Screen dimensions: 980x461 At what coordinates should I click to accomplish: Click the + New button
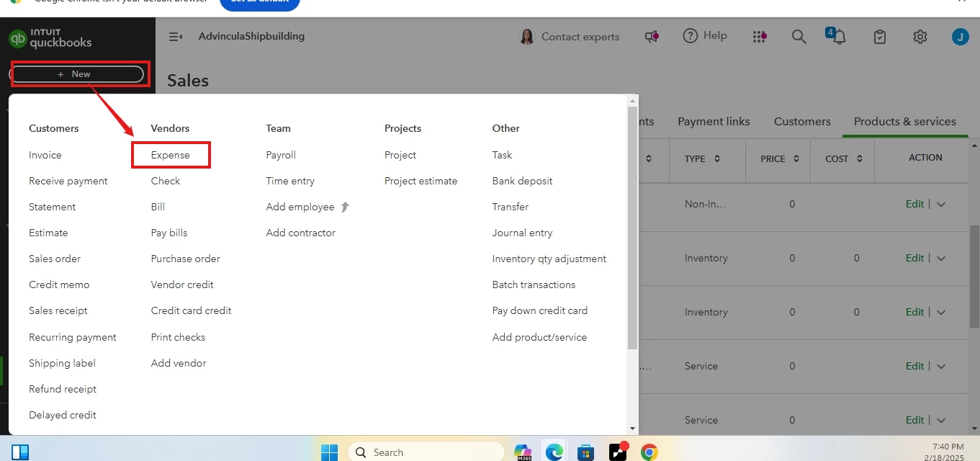point(77,73)
